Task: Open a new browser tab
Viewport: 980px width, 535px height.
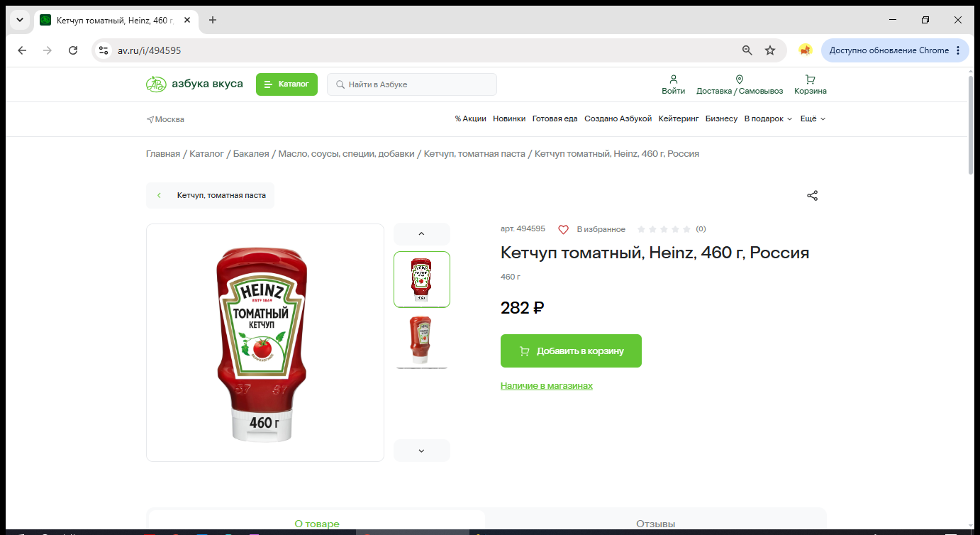Action: point(213,20)
